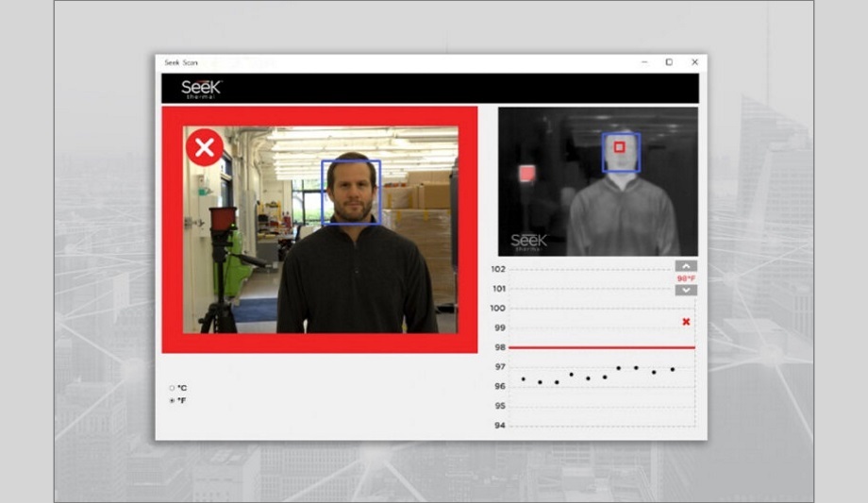Maximize the Seek Scan window
The image size is (868, 503).
click(x=669, y=62)
